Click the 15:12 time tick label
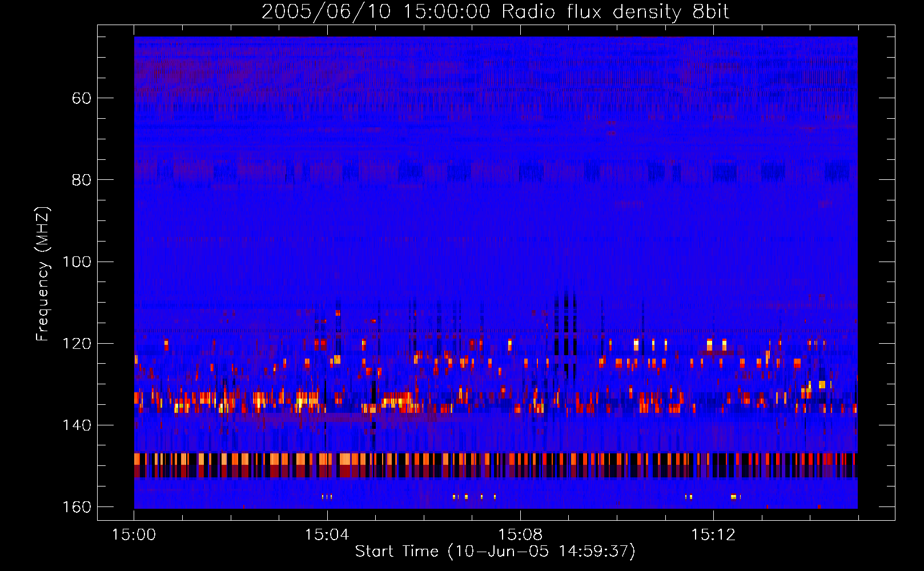Image resolution: width=924 pixels, height=571 pixels. 713,534
